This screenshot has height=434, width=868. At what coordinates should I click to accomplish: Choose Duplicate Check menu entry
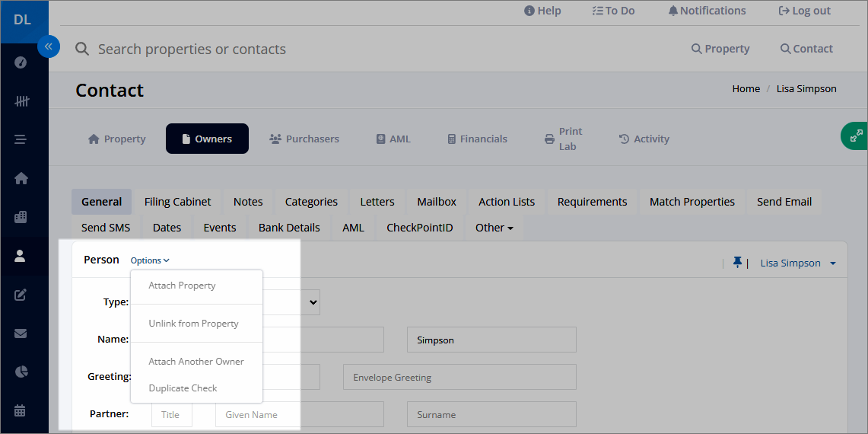(x=183, y=388)
